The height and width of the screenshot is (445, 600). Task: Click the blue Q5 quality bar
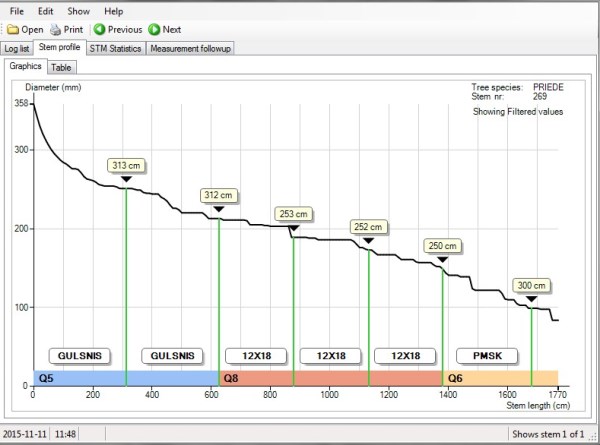click(125, 379)
